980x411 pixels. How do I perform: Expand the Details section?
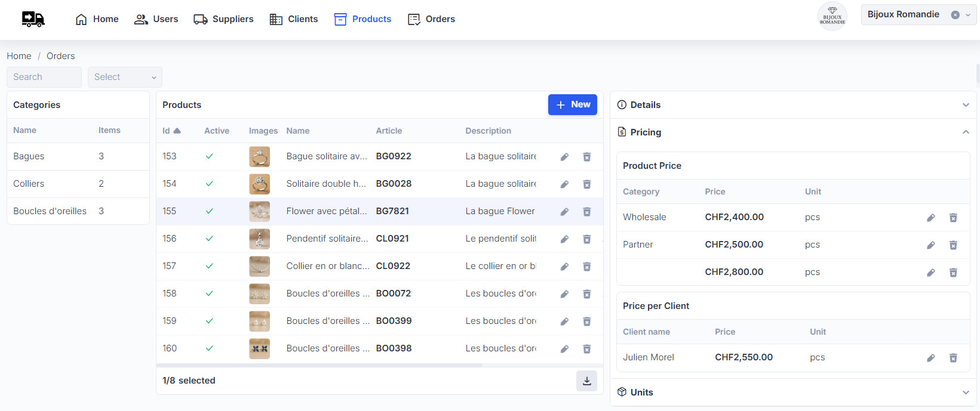[x=966, y=105]
